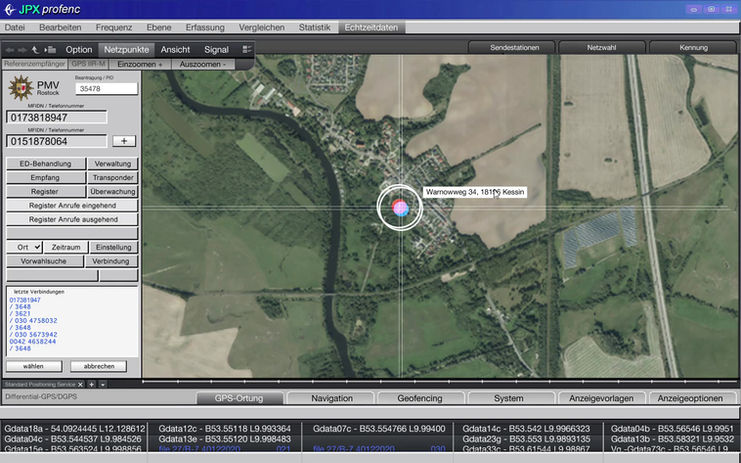Click the Verbindung button
This screenshot has width=741, height=463.
point(111,261)
